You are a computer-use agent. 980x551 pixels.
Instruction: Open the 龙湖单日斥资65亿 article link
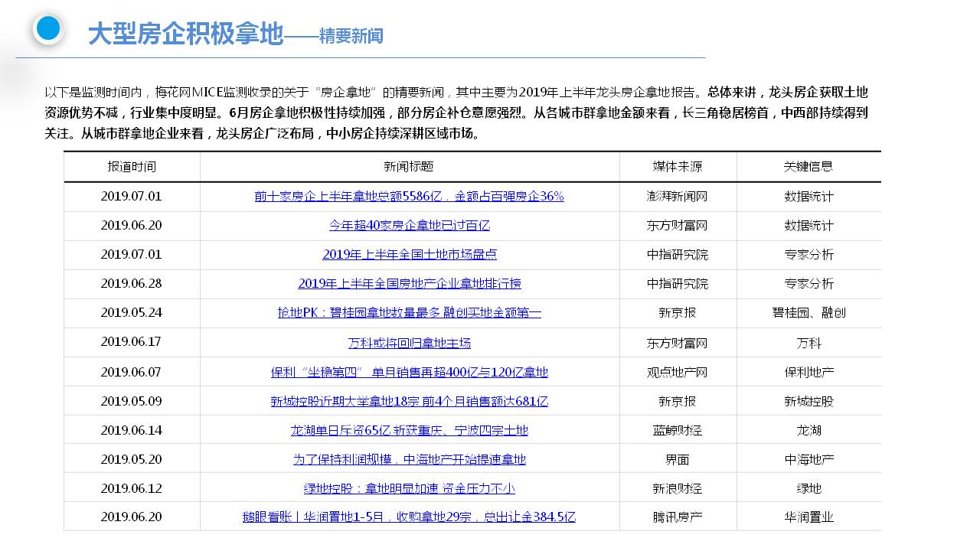point(409,431)
